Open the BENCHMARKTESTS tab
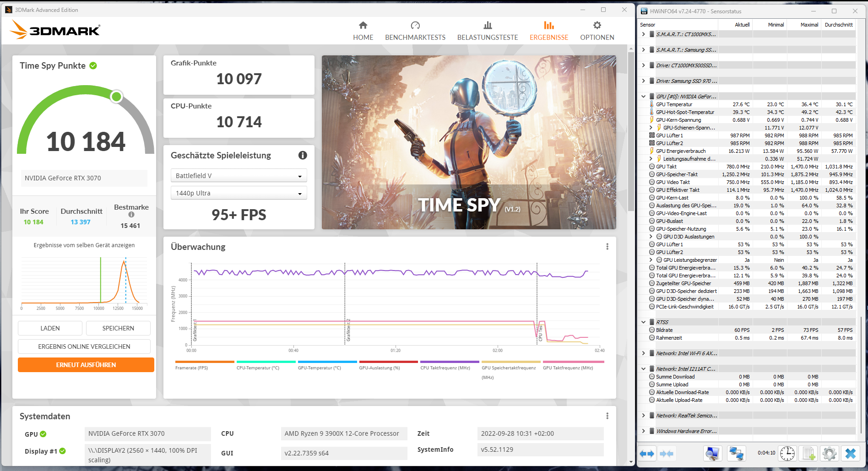868x471 pixels. (415, 31)
